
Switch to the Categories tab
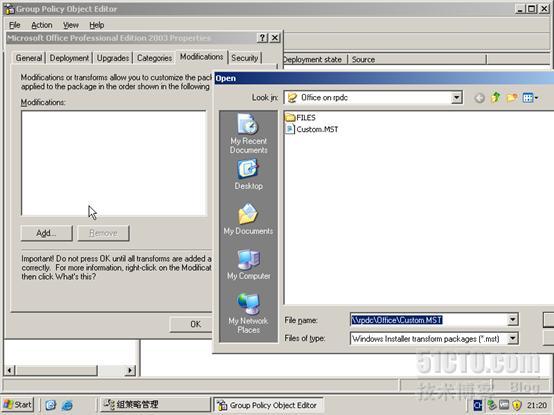tap(154, 58)
